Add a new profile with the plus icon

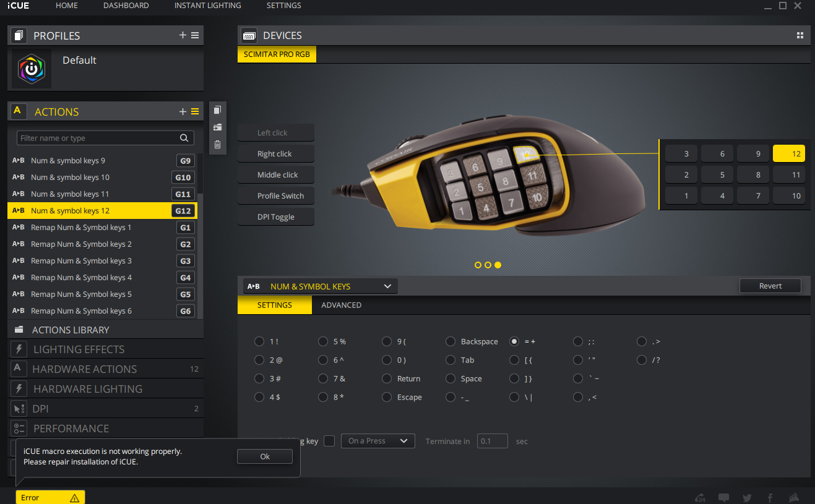pos(183,35)
